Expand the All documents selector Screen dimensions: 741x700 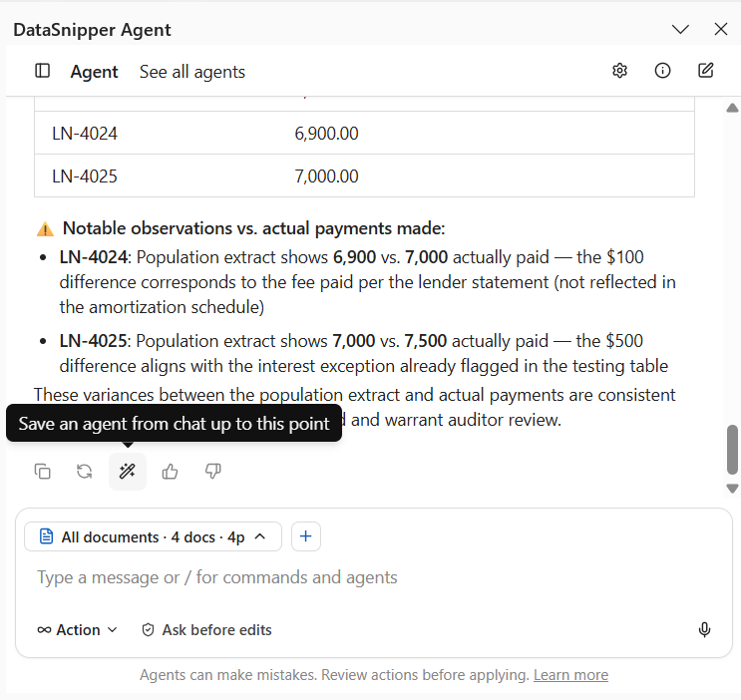coord(153,536)
